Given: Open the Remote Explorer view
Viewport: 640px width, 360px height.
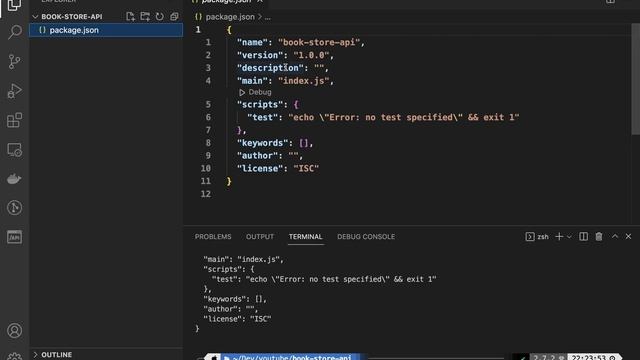Looking at the screenshot, I should point(15,150).
